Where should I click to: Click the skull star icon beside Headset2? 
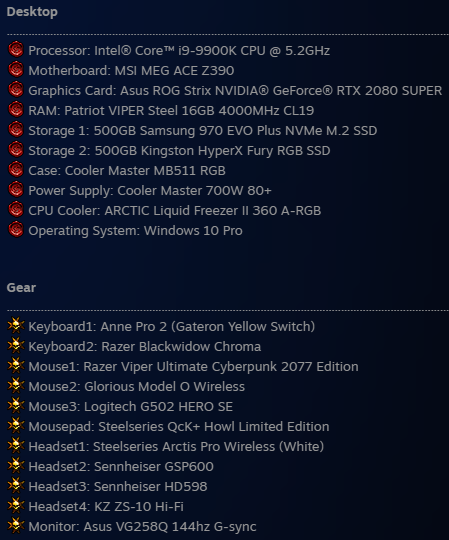pyautogui.click(x=16, y=465)
